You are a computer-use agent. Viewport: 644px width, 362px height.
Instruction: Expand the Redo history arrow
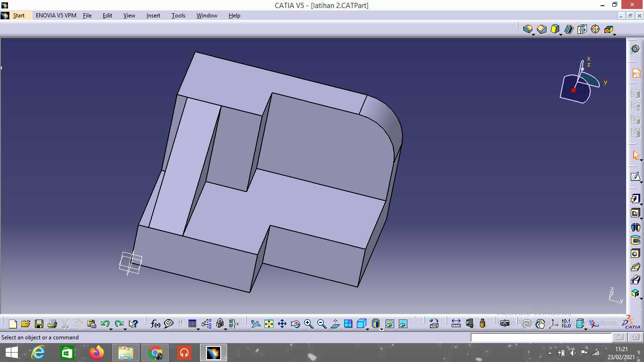[x=125, y=329]
